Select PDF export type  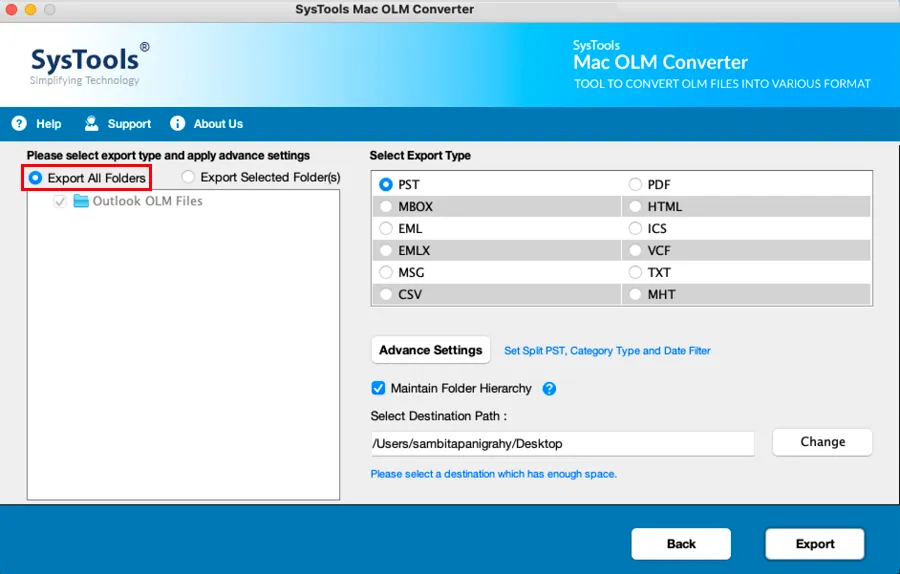tap(635, 184)
